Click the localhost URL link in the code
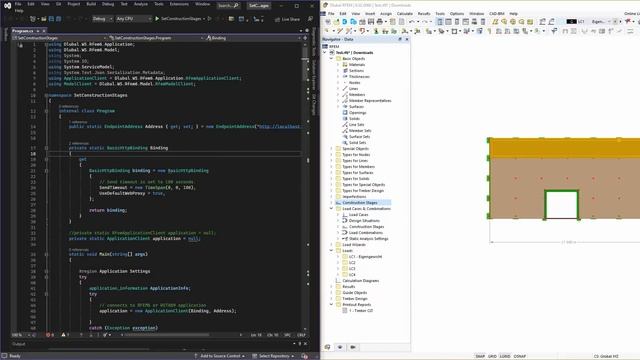The width and height of the screenshot is (640, 360). pyautogui.click(x=279, y=127)
